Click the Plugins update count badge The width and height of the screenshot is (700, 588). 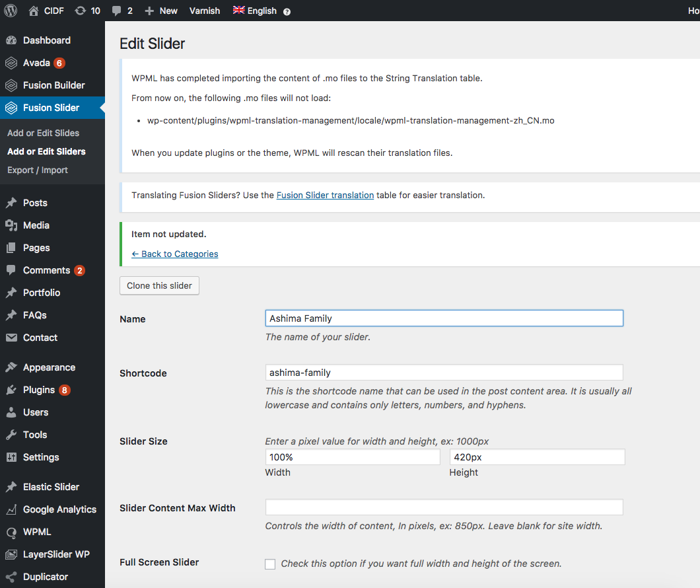point(65,390)
